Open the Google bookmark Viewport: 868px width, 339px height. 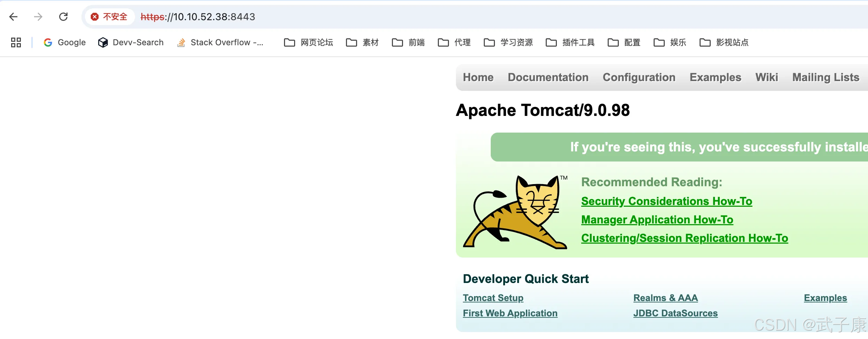[x=65, y=42]
